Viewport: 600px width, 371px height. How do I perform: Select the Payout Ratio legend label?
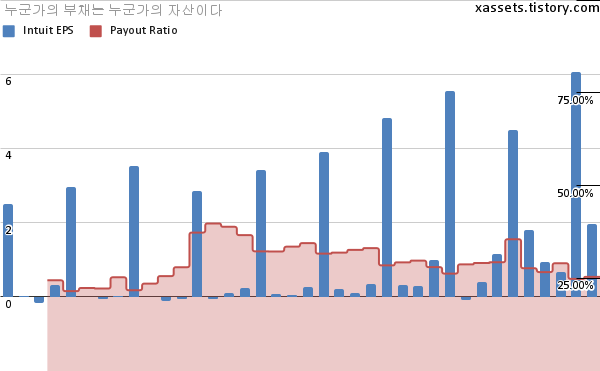(143, 31)
